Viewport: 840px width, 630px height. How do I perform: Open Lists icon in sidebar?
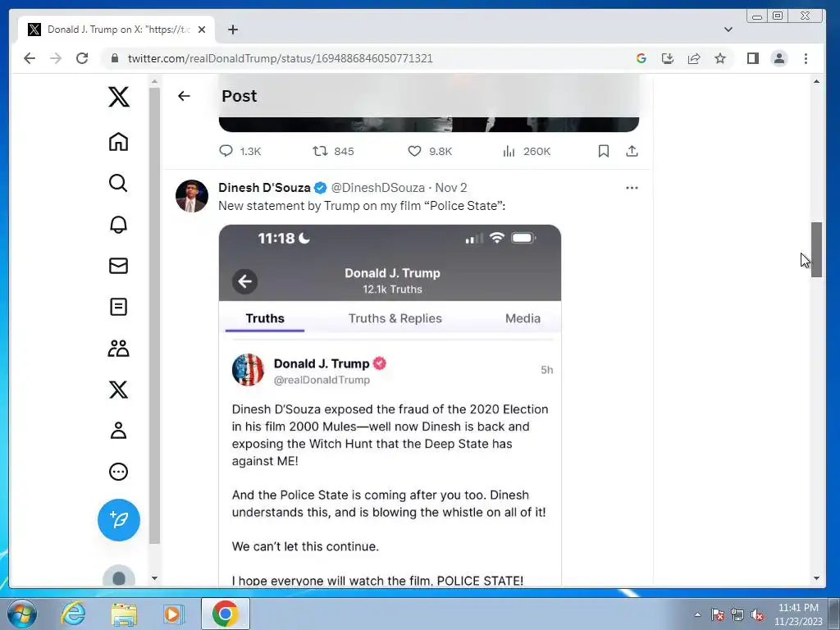coord(118,307)
